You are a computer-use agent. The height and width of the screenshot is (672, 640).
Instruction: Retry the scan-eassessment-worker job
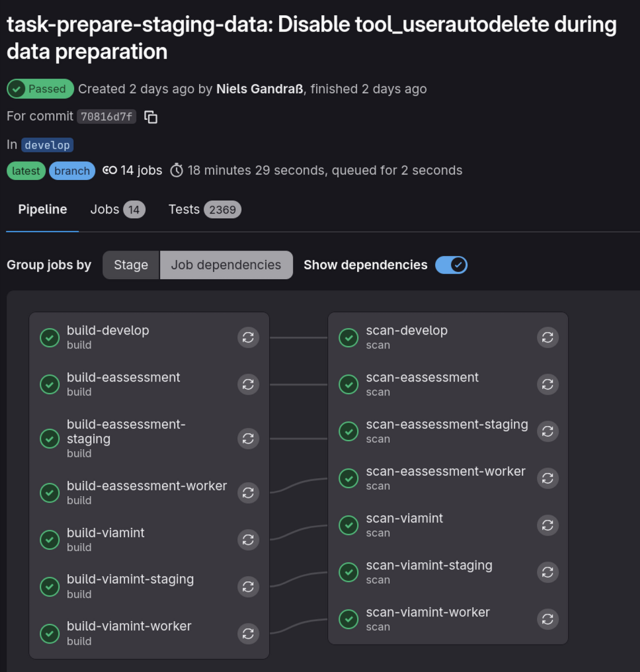[x=547, y=478]
